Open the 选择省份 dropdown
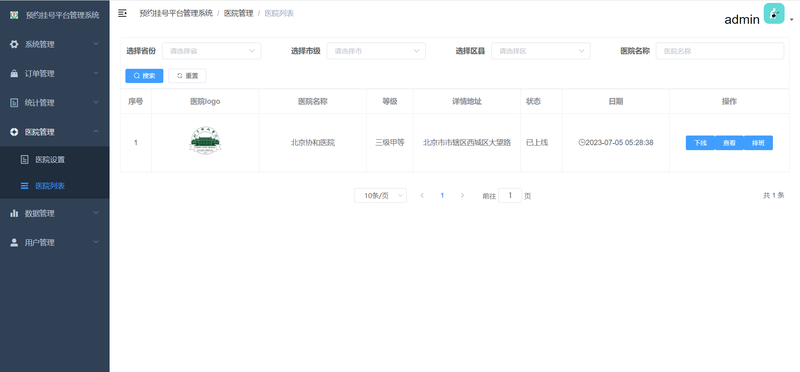 click(x=212, y=51)
